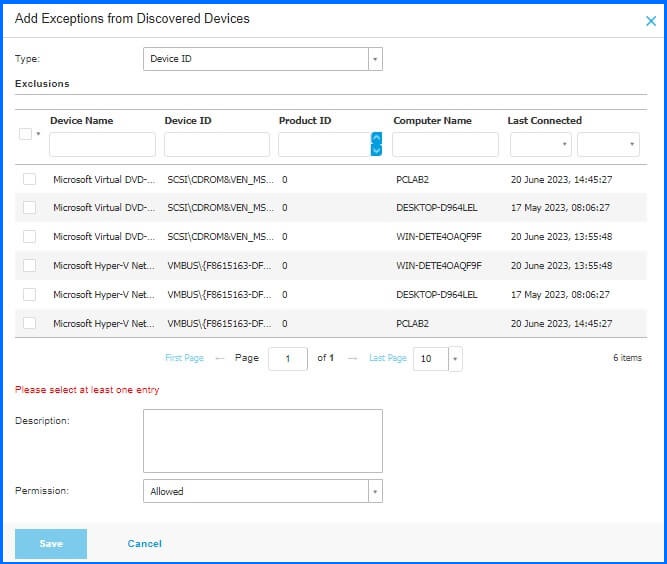The width and height of the screenshot is (667, 564).
Task: Open first Last Connected filter dropdown
Action: pyautogui.click(x=541, y=145)
